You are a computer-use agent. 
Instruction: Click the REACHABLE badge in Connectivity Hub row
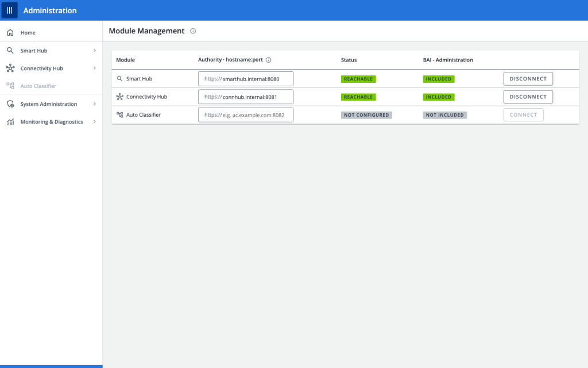[358, 97]
